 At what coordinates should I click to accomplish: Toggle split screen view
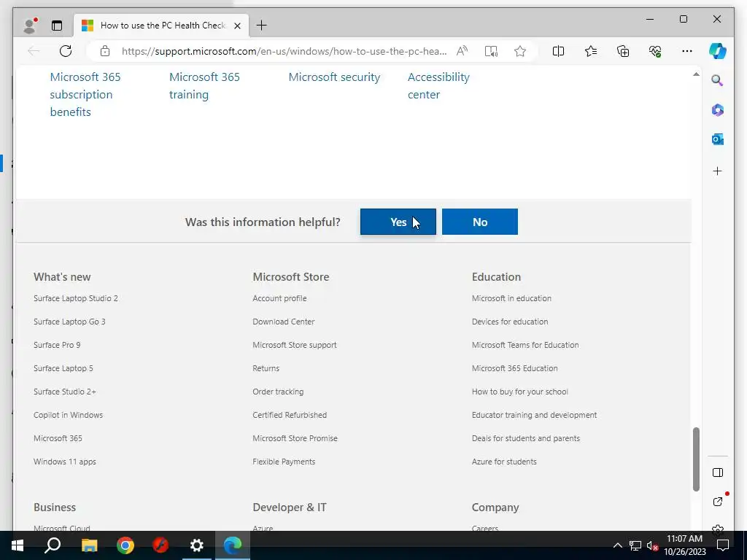pos(558,51)
